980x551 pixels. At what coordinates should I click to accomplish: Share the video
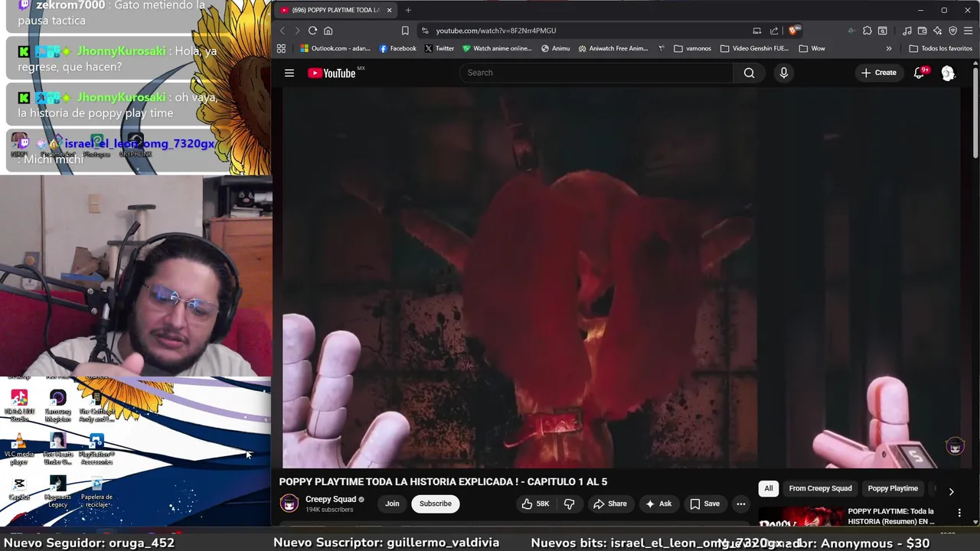click(x=609, y=504)
